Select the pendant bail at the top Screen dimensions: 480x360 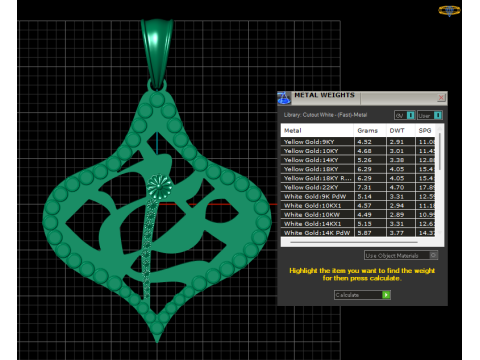157,53
